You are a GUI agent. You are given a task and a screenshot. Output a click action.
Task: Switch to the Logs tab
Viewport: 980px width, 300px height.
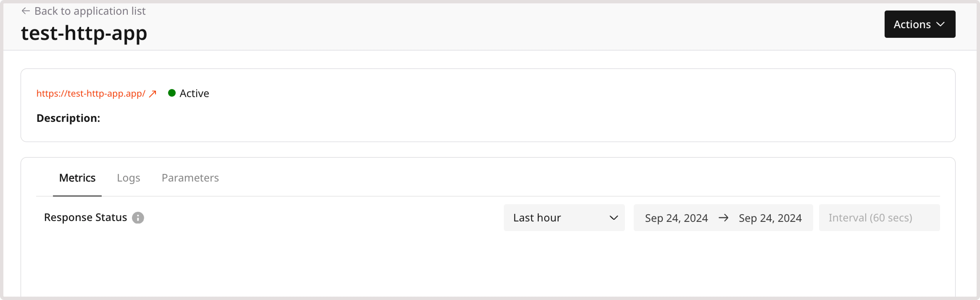pos(128,178)
